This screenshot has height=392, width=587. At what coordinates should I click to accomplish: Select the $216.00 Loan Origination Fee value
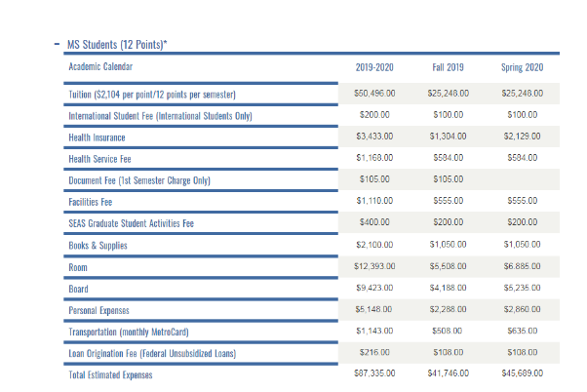[x=374, y=352]
